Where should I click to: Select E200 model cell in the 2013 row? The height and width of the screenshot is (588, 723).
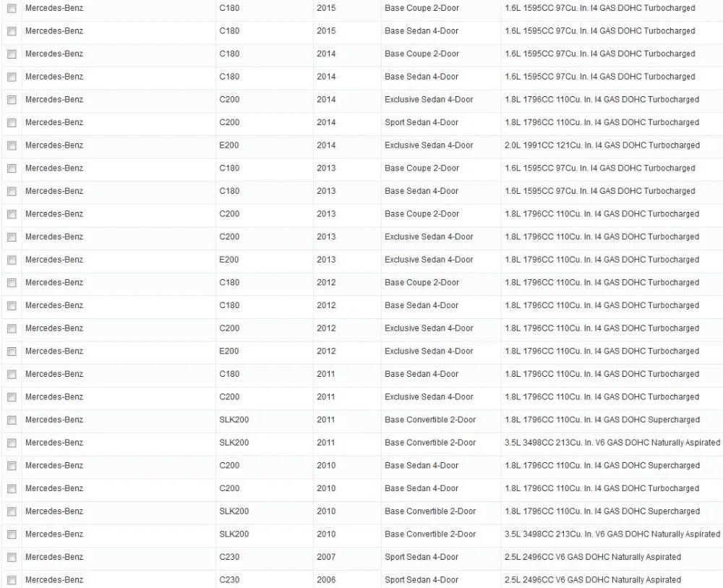[228, 260]
